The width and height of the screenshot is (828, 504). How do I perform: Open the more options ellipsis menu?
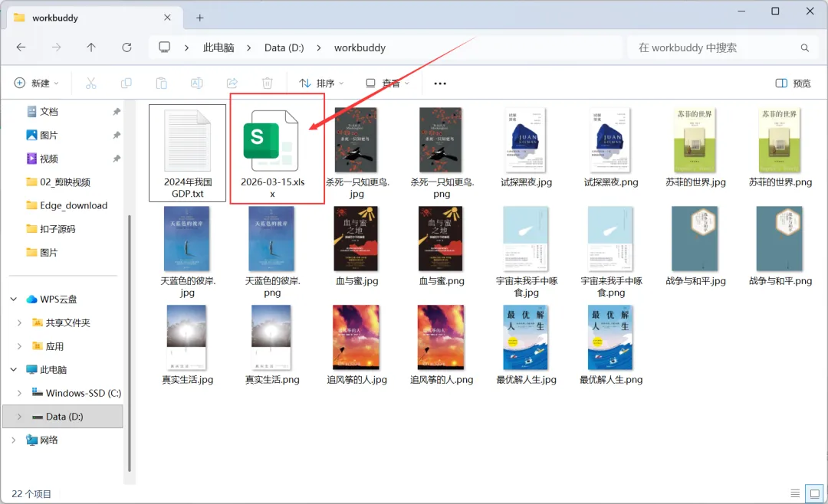click(440, 83)
